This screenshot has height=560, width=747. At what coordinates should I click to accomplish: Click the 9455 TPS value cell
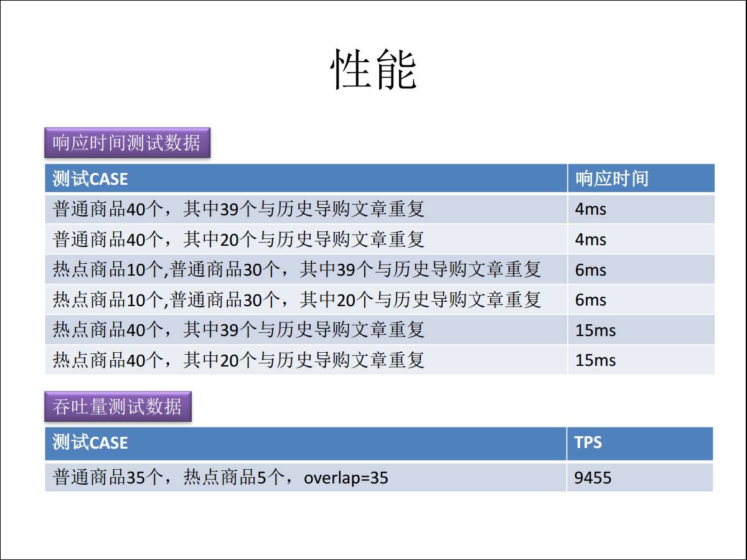[593, 477]
